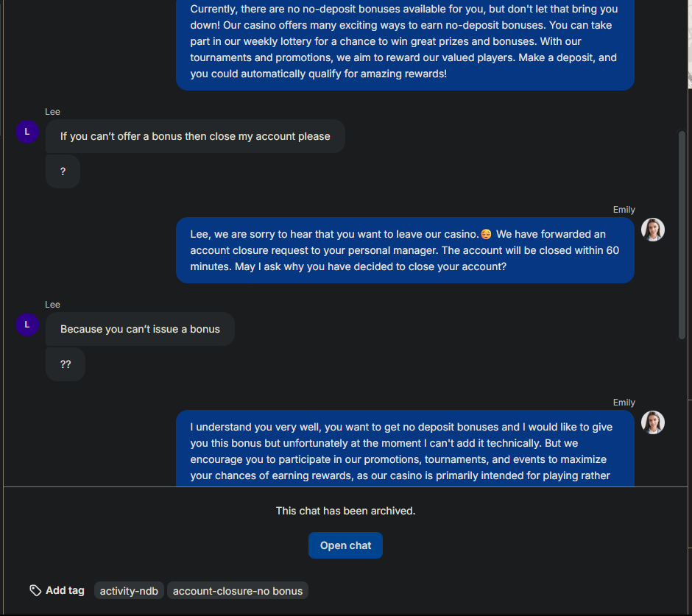Viewport: 692px width, 616px height.
Task: Select the activity-ndb tag
Action: (129, 591)
